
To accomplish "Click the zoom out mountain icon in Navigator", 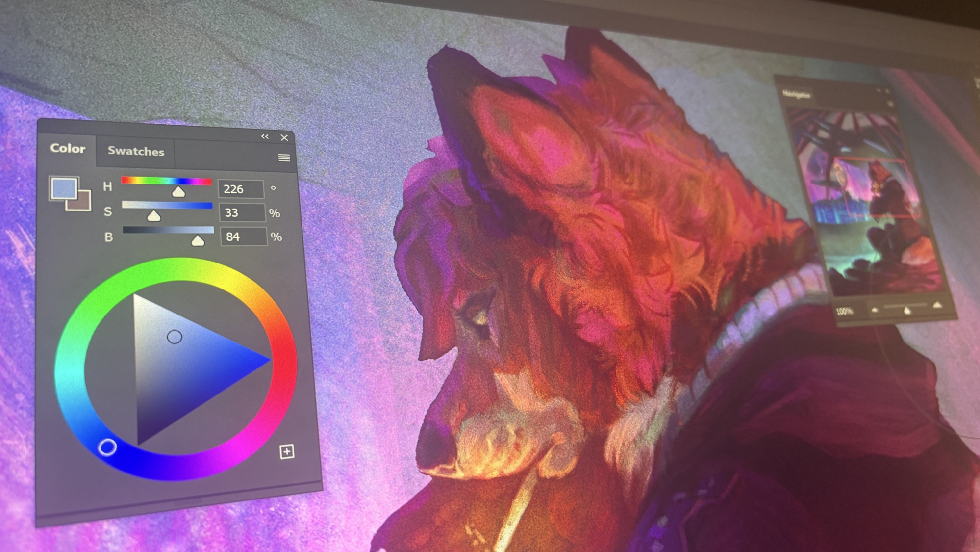I will 875,310.
